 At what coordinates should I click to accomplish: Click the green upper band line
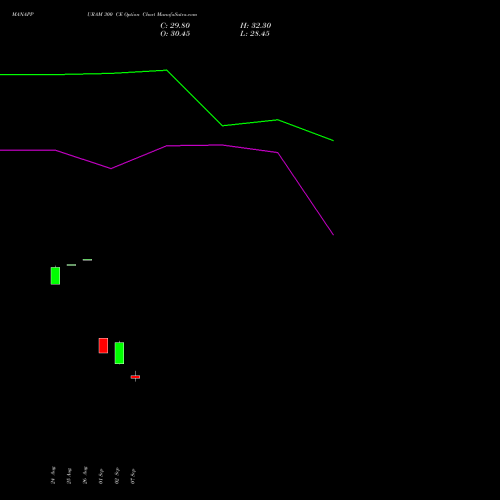coord(195,98)
